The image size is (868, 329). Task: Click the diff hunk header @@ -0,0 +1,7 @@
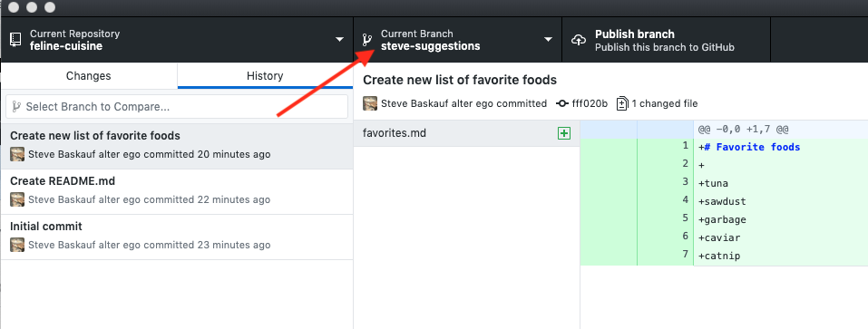click(x=744, y=129)
